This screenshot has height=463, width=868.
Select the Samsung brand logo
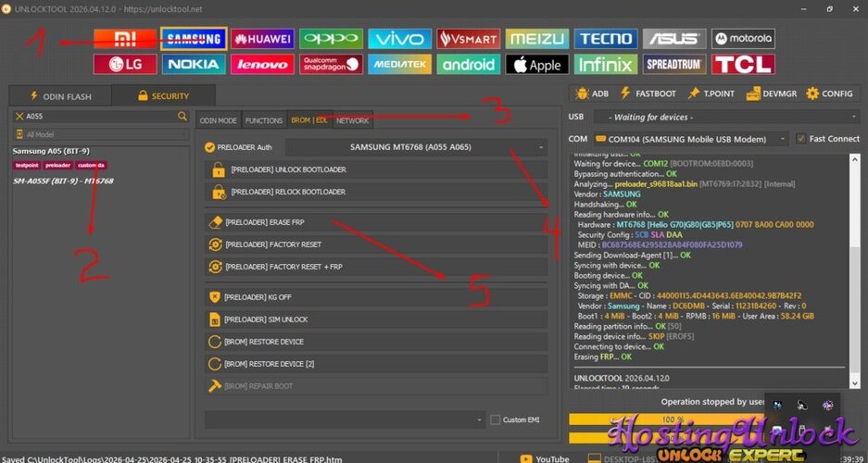tap(194, 39)
